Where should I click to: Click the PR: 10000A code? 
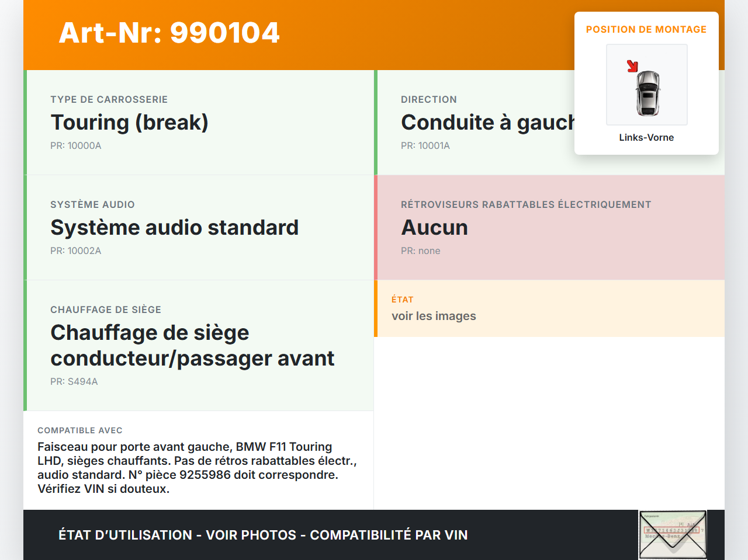pyautogui.click(x=76, y=145)
